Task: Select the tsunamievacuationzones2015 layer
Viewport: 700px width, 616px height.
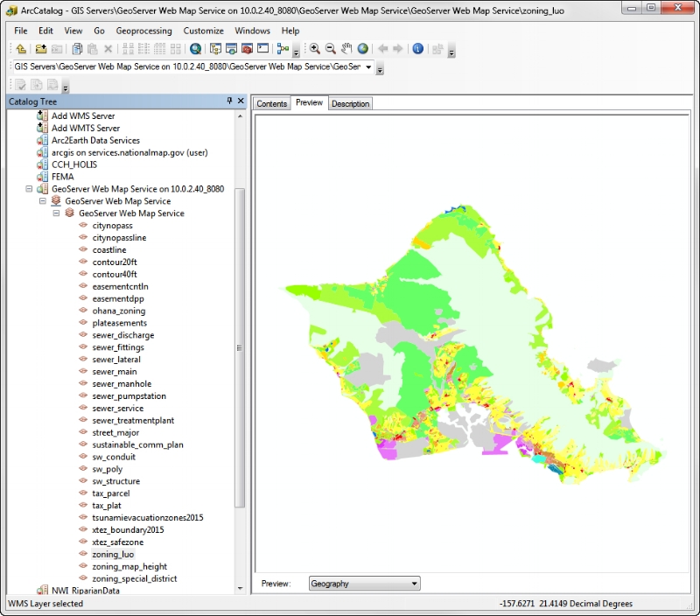Action: (147, 518)
